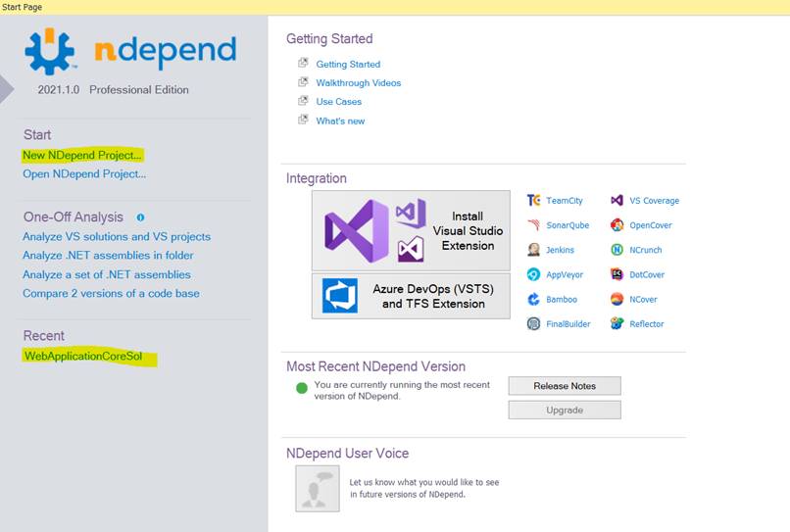Click the NDepend User Voice avatar image
Screen dimensions: 790x532
tap(318, 489)
